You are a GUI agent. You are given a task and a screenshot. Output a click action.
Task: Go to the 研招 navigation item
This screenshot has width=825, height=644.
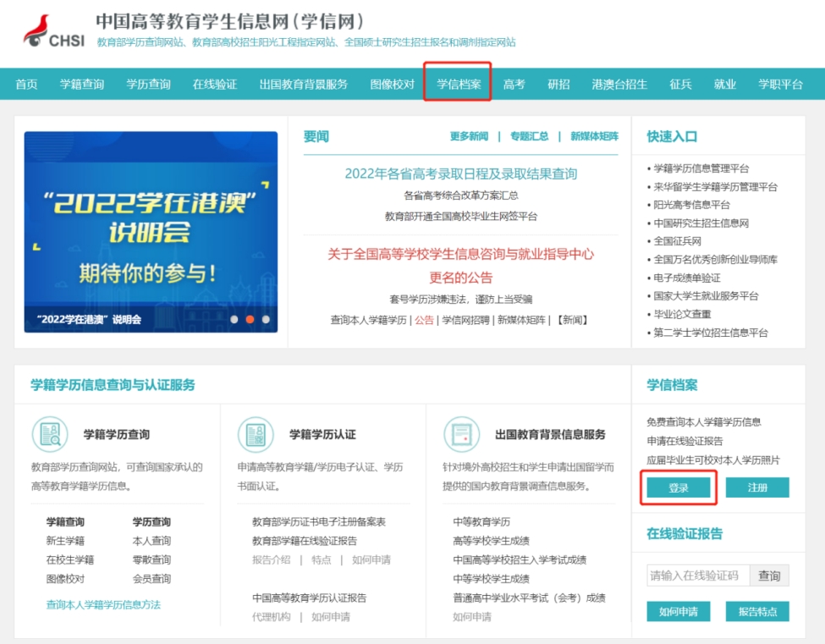[558, 85]
